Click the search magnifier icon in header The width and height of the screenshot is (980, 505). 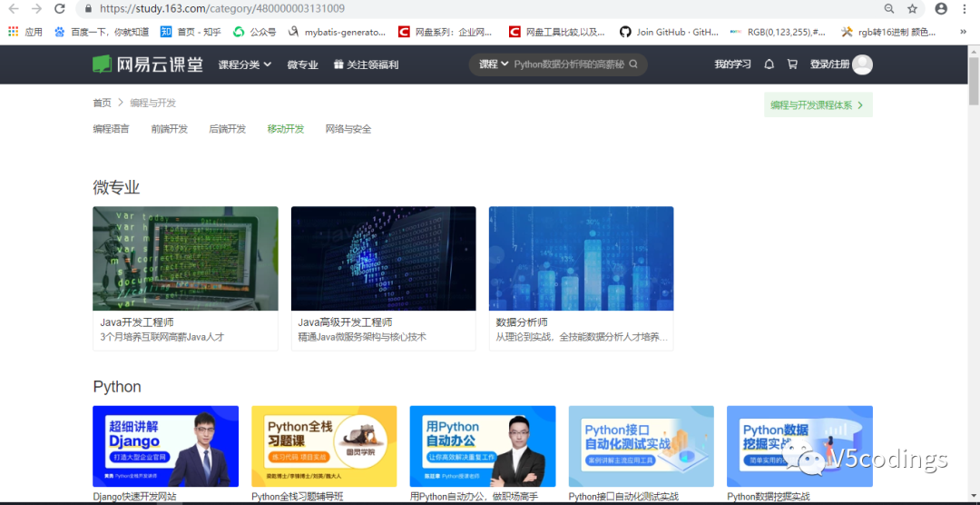point(633,64)
